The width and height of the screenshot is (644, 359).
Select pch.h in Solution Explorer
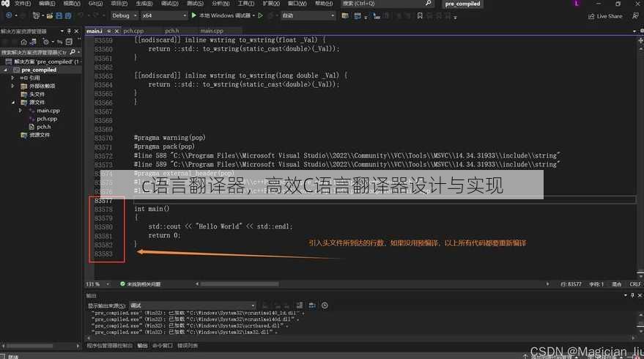click(43, 127)
